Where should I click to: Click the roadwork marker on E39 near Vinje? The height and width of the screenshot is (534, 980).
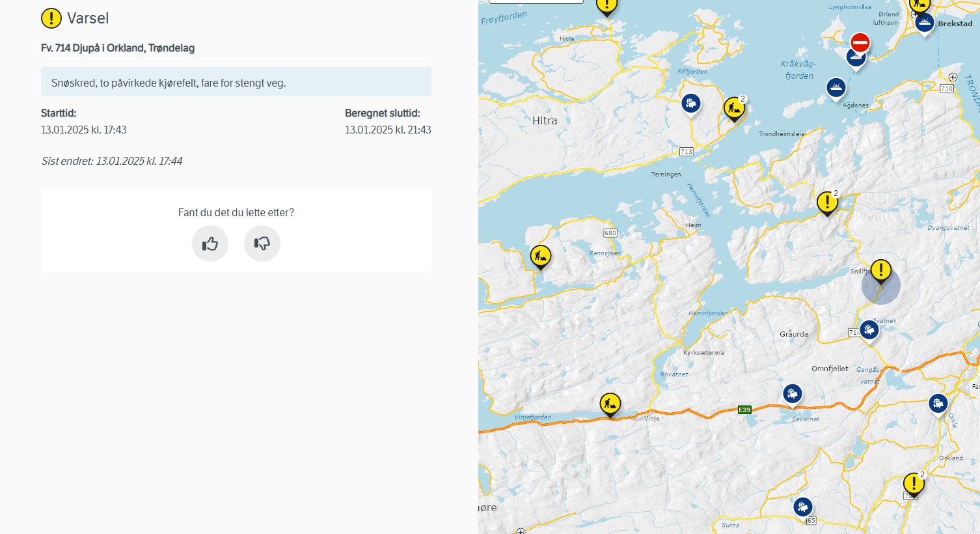tap(610, 404)
